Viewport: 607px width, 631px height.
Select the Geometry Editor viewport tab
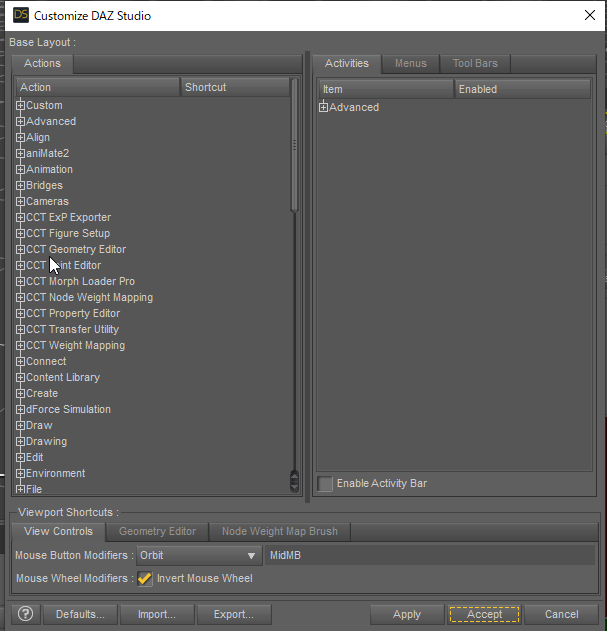coord(157,531)
